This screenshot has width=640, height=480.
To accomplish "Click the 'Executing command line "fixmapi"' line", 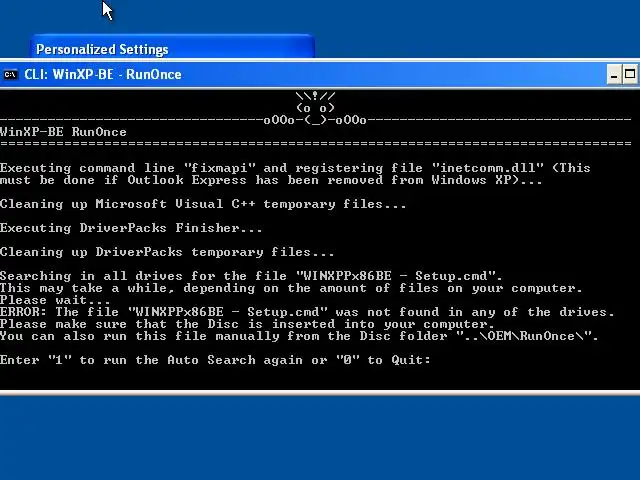I will tap(295, 168).
